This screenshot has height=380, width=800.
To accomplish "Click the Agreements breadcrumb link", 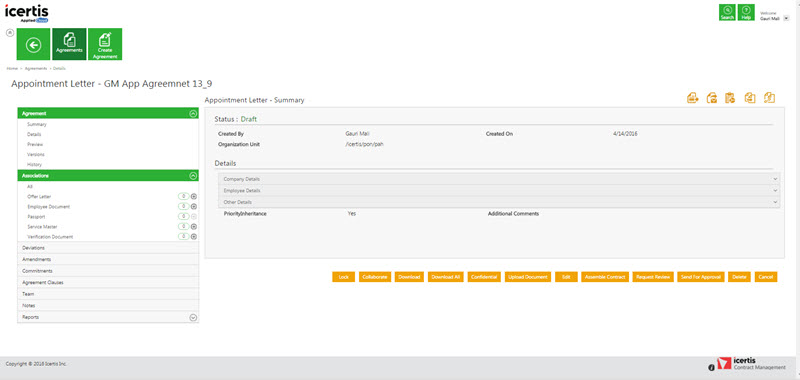I will [36, 68].
